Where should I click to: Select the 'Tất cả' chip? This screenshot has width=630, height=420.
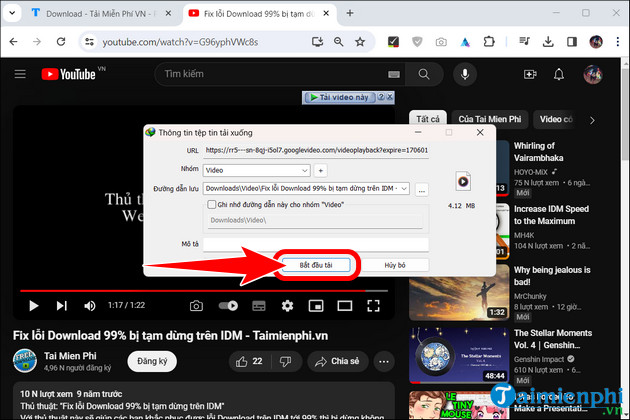point(428,119)
